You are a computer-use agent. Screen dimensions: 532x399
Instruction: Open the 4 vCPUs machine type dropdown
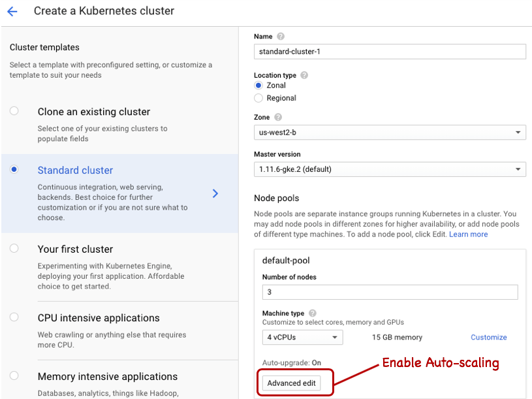(x=302, y=337)
